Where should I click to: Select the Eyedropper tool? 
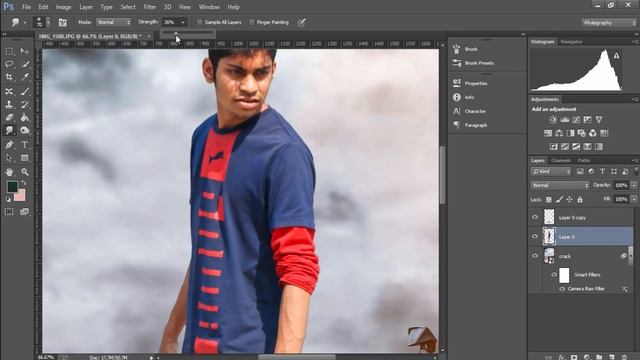click(x=24, y=77)
